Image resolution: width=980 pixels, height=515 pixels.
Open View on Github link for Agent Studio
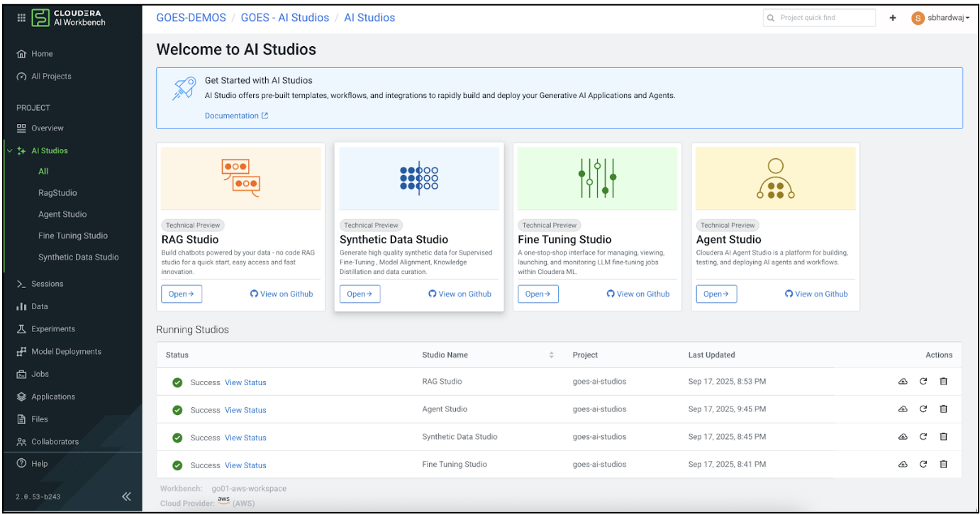pos(816,294)
